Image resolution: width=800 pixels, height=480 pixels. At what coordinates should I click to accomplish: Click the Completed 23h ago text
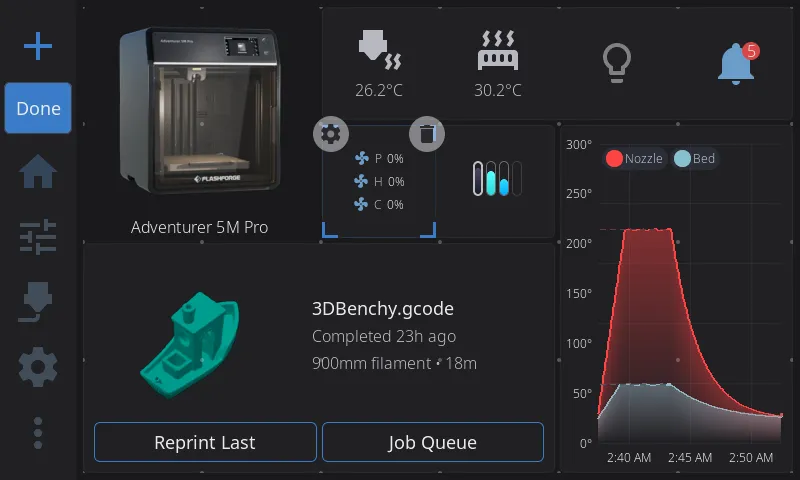click(384, 337)
